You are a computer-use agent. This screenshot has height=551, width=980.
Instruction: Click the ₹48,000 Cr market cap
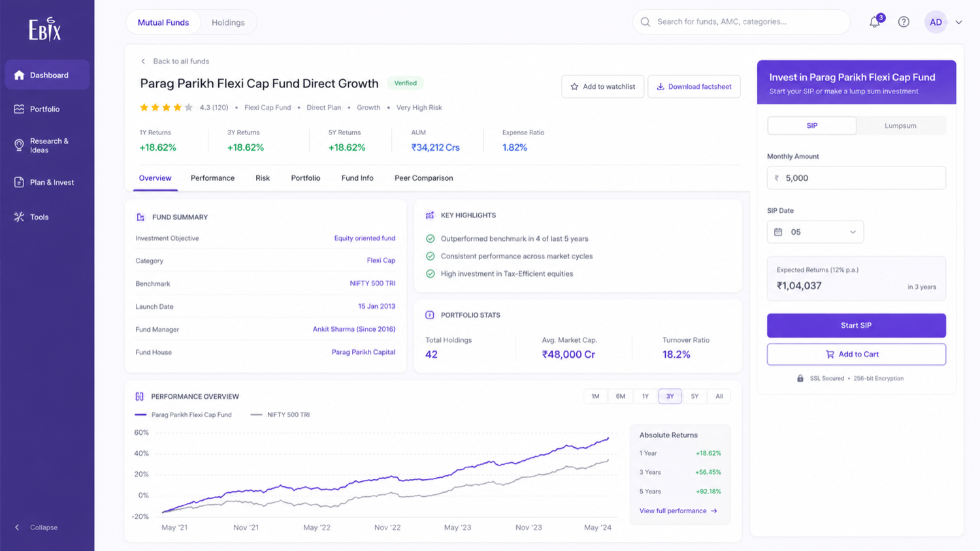pos(568,354)
